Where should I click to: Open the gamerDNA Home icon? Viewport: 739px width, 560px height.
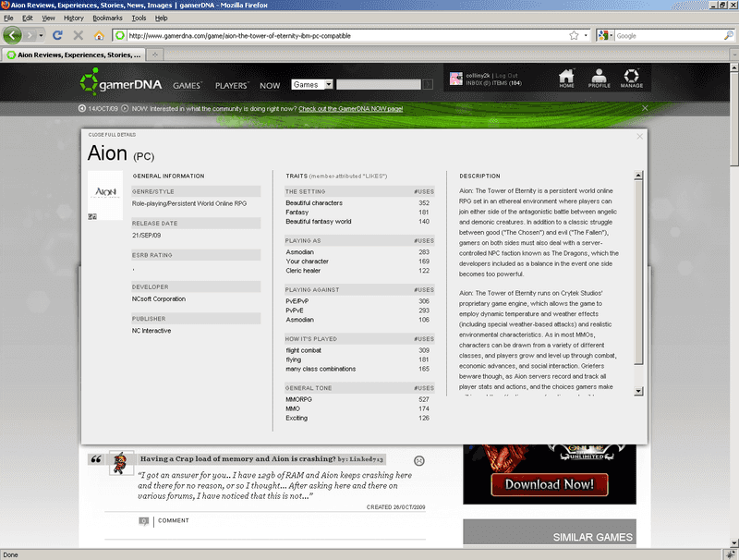pyautogui.click(x=566, y=79)
